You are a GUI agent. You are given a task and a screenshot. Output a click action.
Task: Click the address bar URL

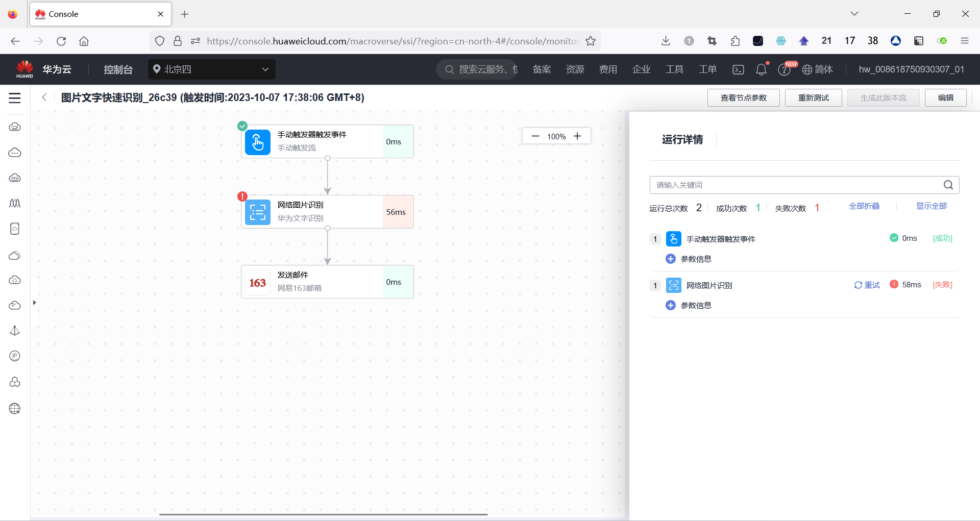pyautogui.click(x=393, y=41)
